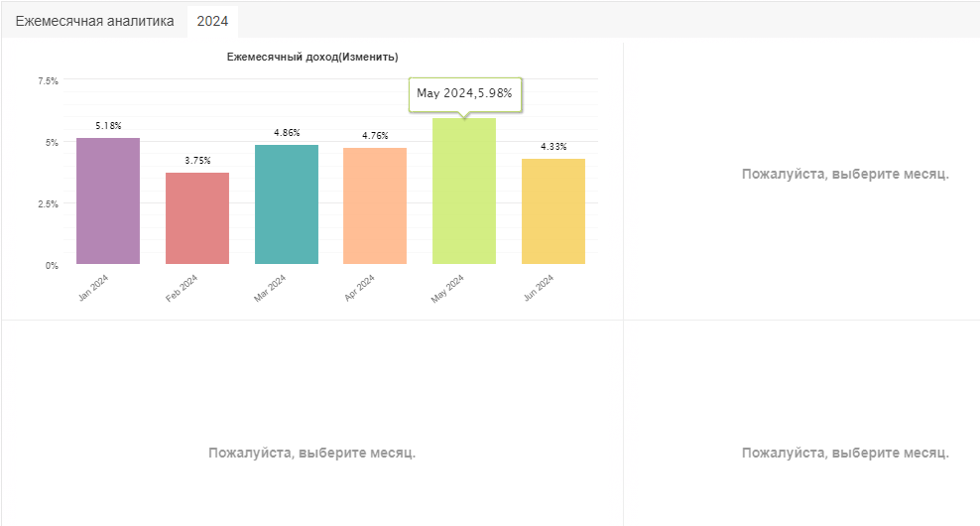980x526 pixels.
Task: Select the yellow Jun 2024 bar
Action: (x=553, y=211)
